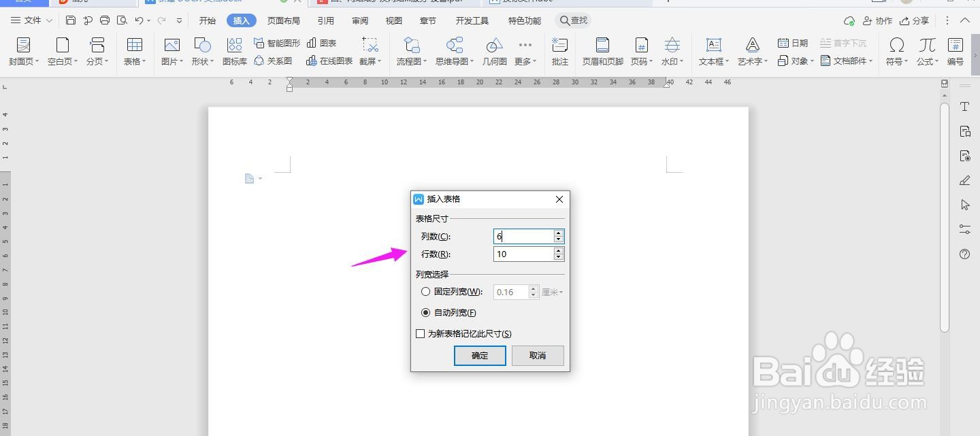Click the Collaborate (协作) button

[877, 20]
